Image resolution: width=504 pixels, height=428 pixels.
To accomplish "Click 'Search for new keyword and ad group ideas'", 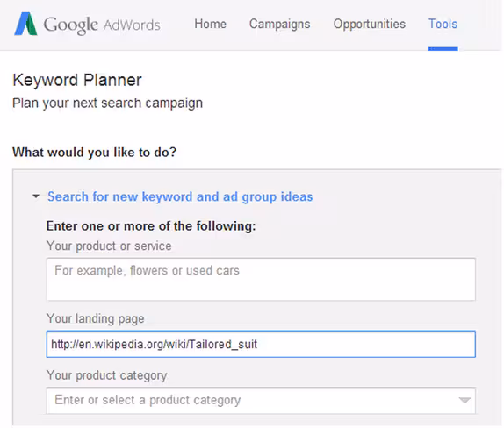I will [x=180, y=196].
